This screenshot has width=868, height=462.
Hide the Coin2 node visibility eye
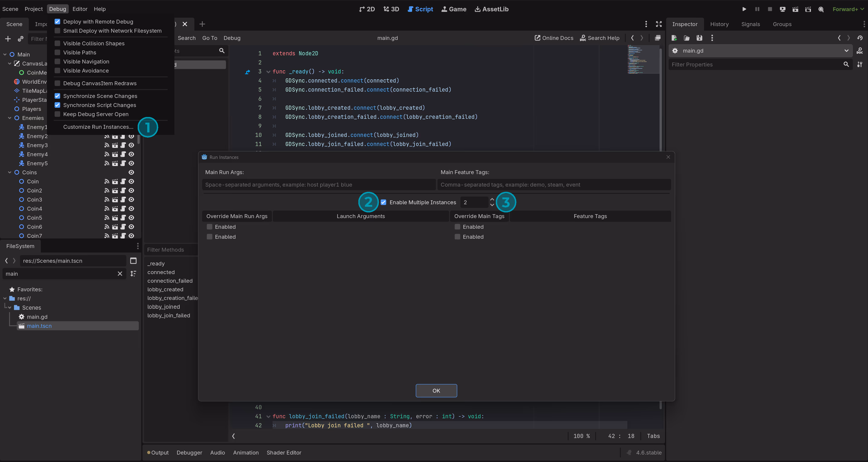[x=131, y=191]
